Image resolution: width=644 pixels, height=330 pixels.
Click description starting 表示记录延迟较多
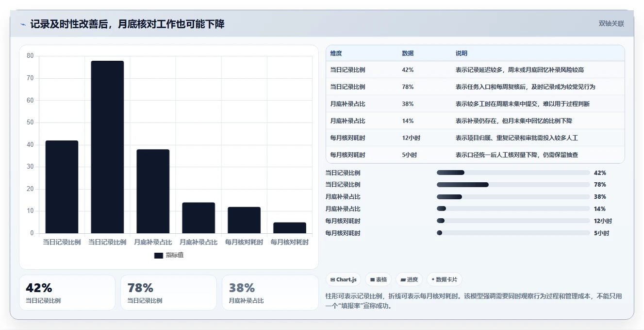pyautogui.click(x=519, y=70)
